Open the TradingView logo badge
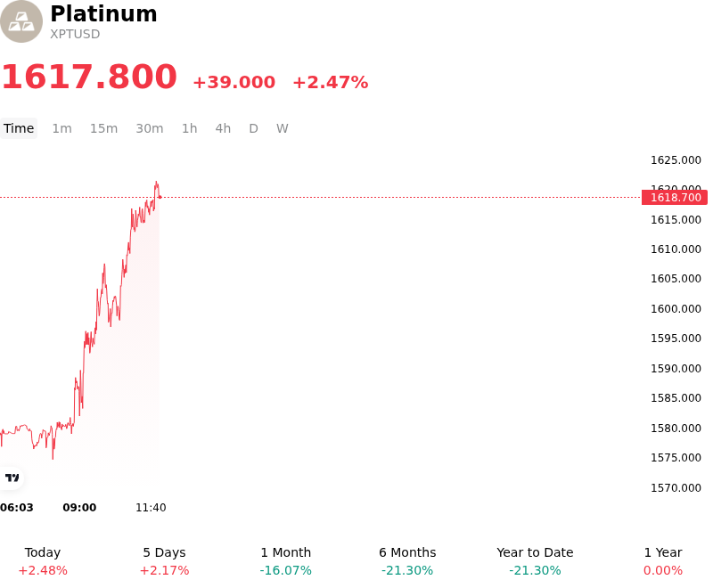This screenshot has height=588, width=713. click(x=12, y=478)
